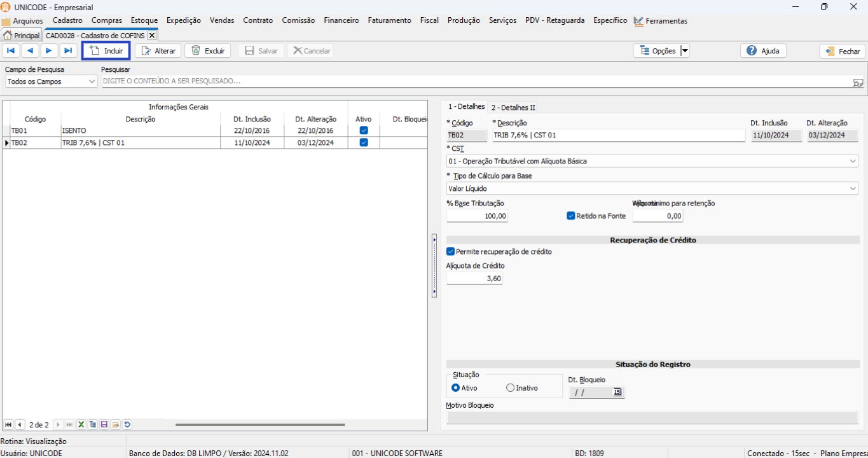Click the purple save-layout icon below grid
Viewport: 868px width, 458px height.
104,424
